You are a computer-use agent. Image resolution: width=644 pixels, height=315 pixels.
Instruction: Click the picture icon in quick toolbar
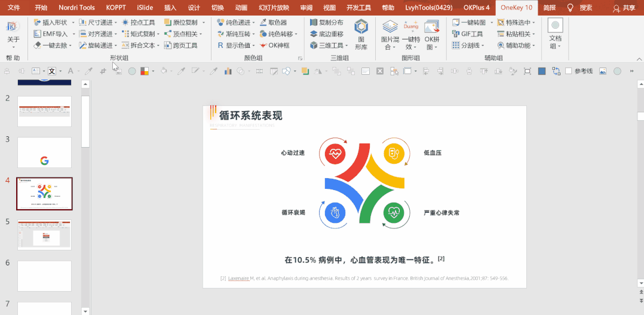coord(603,71)
